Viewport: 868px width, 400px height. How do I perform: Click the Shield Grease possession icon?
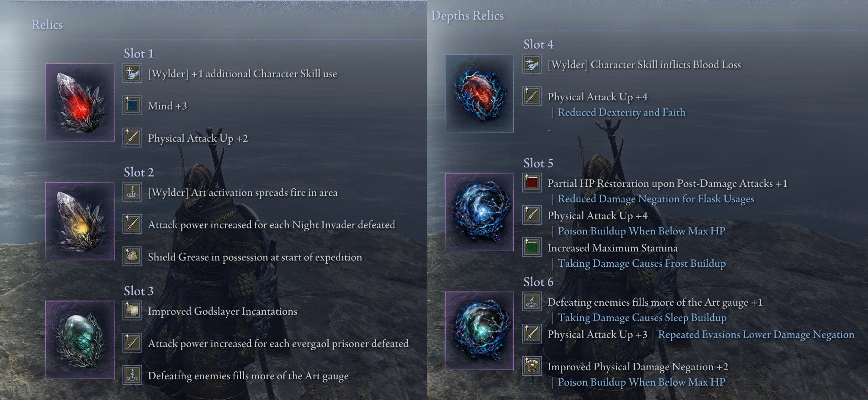pyautogui.click(x=132, y=256)
